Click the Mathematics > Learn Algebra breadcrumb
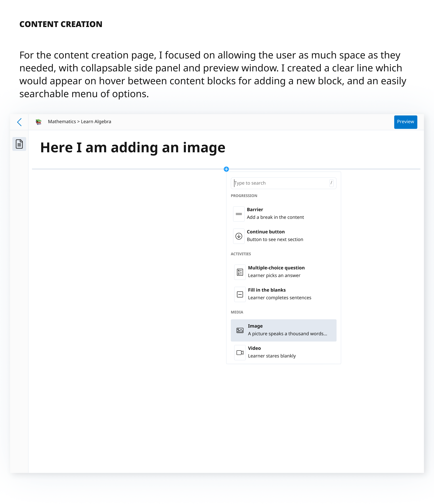 [x=80, y=122]
